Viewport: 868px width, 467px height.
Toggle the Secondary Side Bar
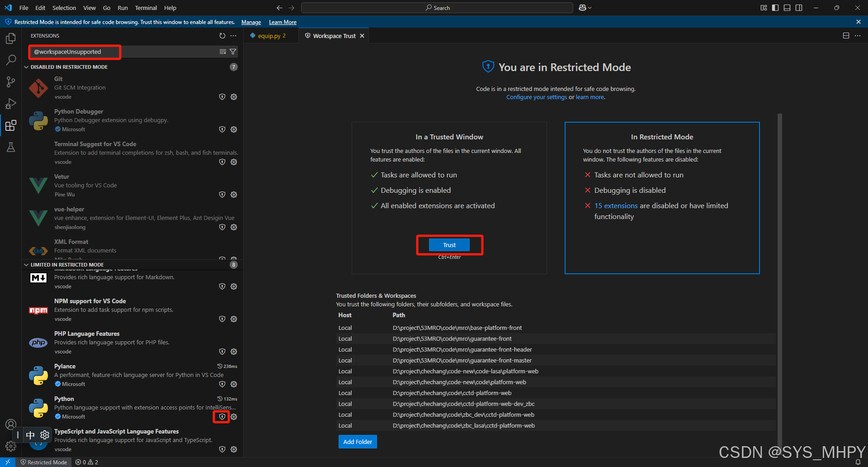[799, 8]
